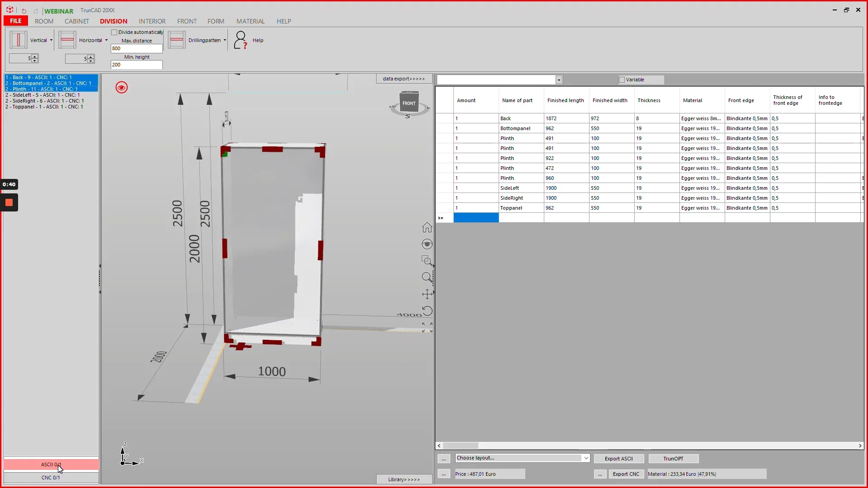Screen dimensions: 868x488
Task: Click the ellipsis button left of Export CNC
Action: (600, 474)
